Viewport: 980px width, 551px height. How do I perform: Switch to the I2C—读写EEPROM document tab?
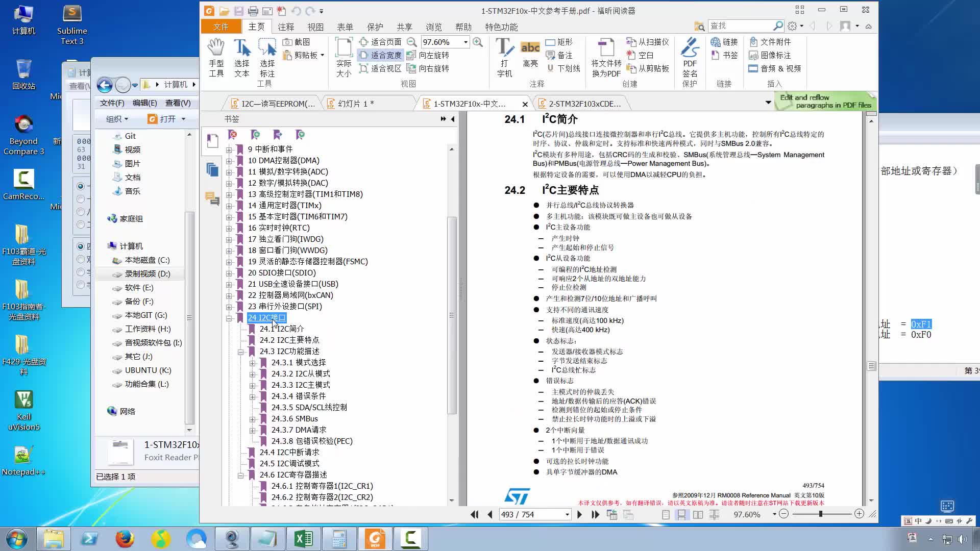pyautogui.click(x=273, y=104)
